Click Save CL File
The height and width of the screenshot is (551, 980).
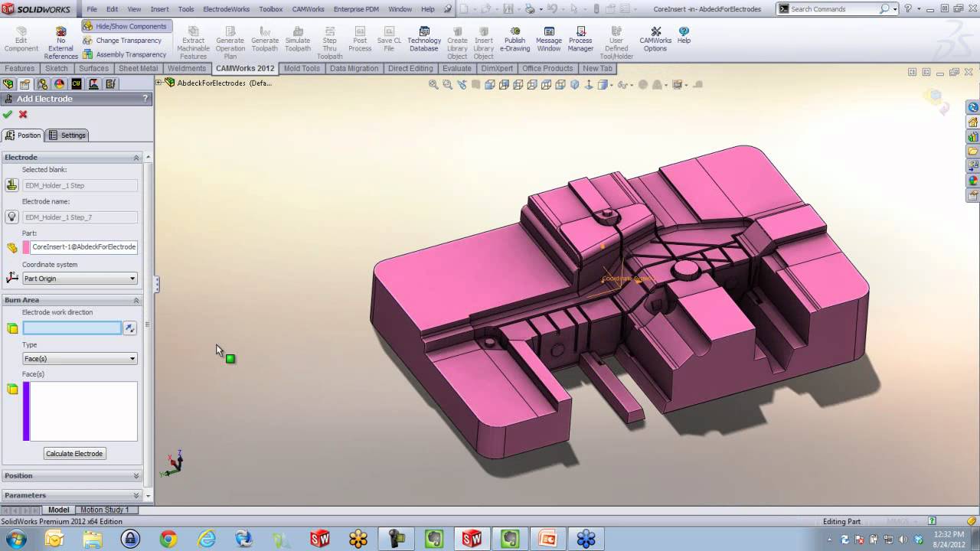[x=389, y=40]
